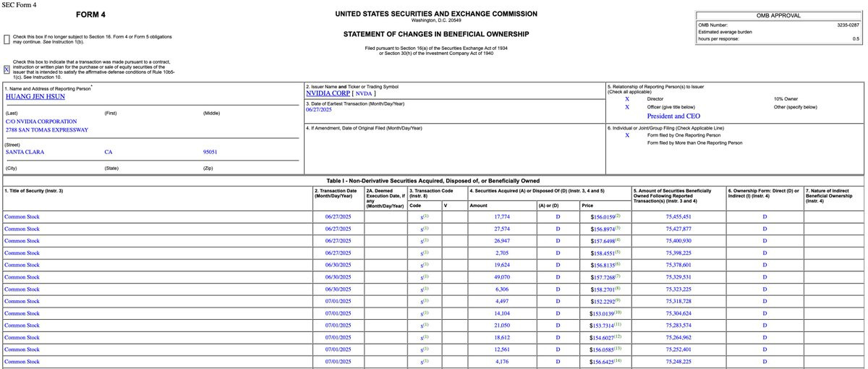Image resolution: width=868 pixels, height=369 pixels.
Task: Open footnote (7) next to price $157.7268
Action: click(x=618, y=276)
